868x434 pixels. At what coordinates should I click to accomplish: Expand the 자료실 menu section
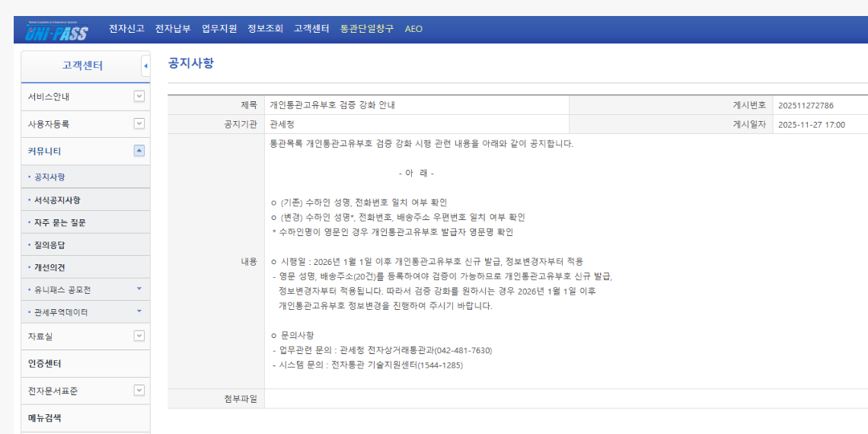click(x=139, y=336)
